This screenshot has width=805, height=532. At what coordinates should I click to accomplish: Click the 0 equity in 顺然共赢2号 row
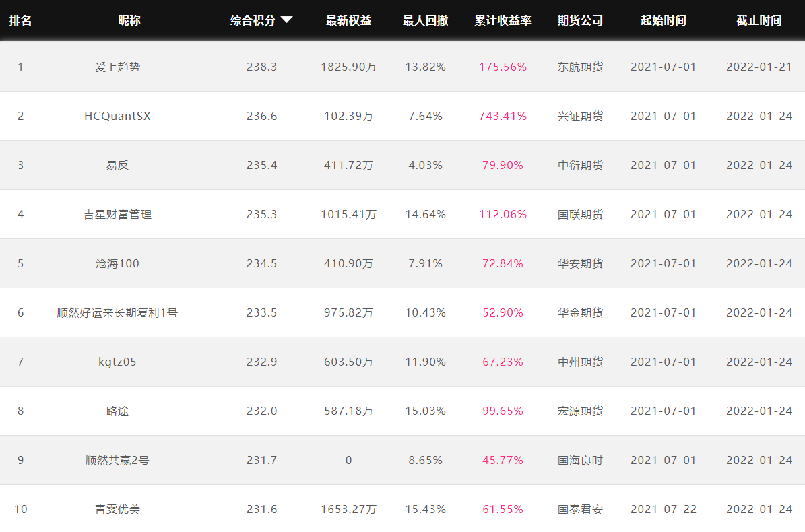pyautogui.click(x=348, y=460)
